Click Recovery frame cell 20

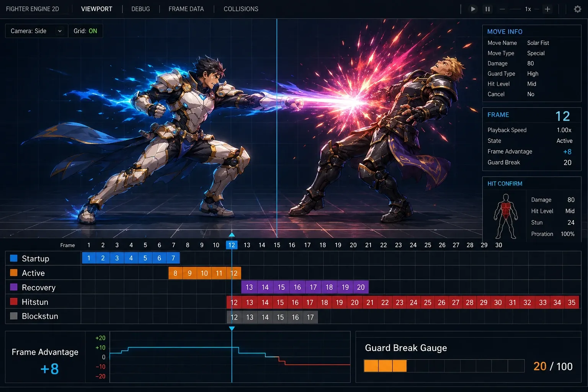(x=361, y=287)
